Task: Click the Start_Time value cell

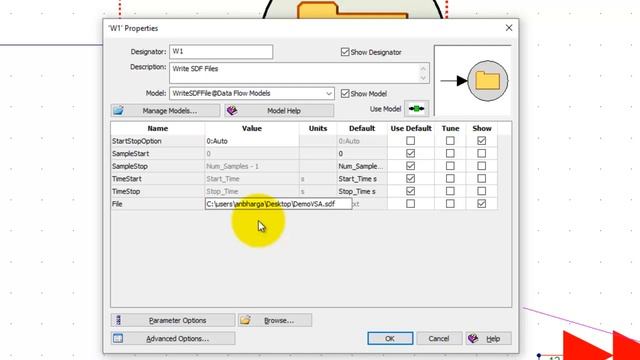Action: (252, 179)
